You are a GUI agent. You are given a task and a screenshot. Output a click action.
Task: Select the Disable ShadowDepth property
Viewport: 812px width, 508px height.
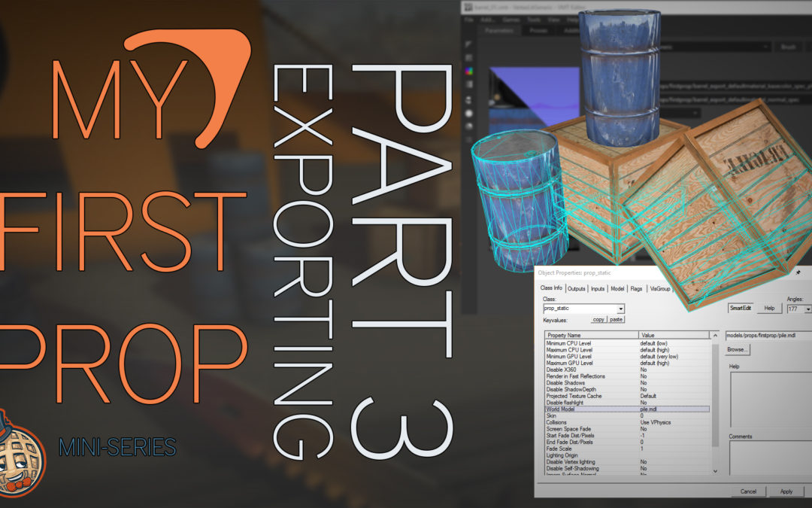[x=627, y=389]
